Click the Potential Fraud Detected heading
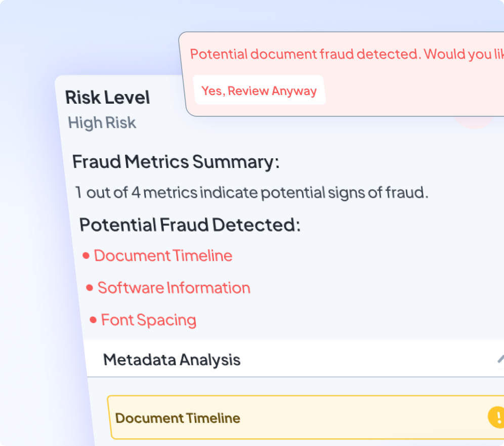Viewport: 504px width, 446px height. tap(190, 225)
